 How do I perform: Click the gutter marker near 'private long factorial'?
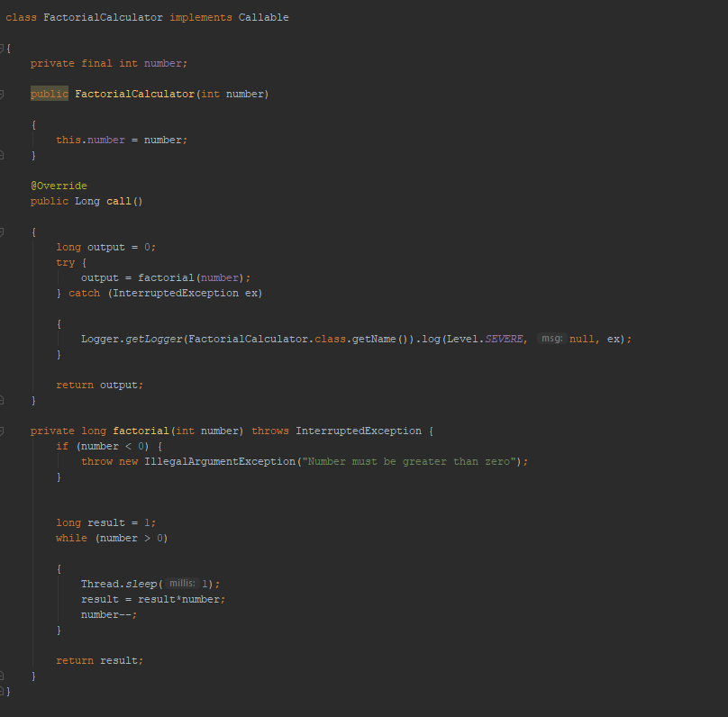[5, 431]
